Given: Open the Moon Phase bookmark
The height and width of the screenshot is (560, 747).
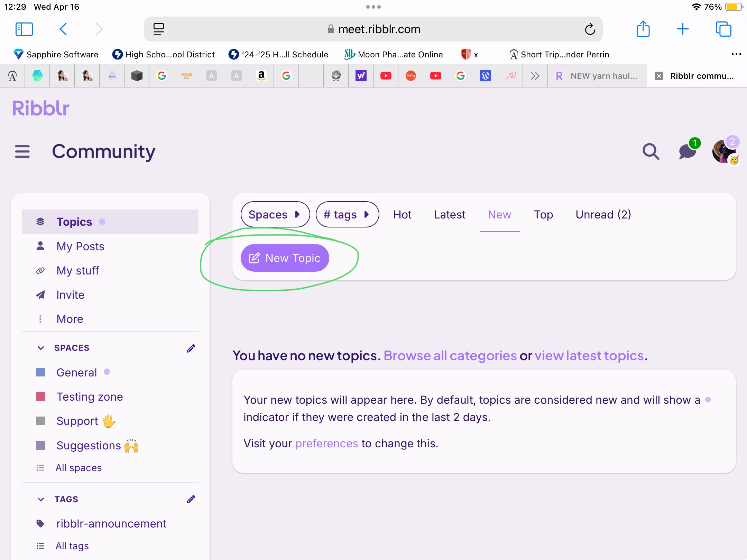Looking at the screenshot, I should [394, 54].
